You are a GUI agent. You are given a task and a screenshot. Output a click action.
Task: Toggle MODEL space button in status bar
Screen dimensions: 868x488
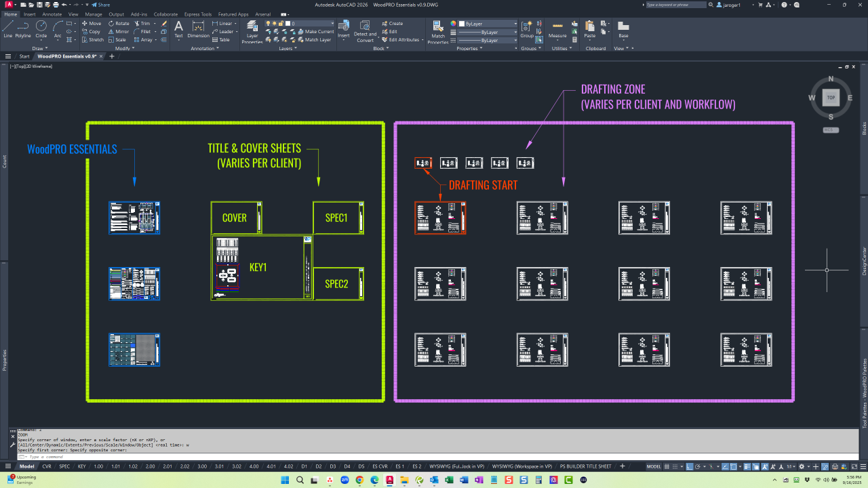[x=654, y=466]
